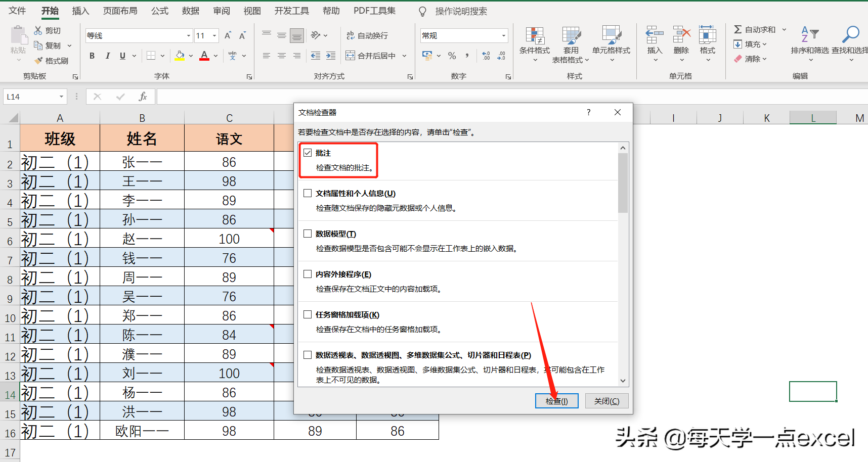Click the insert function fx icon
The image size is (868, 462).
(143, 97)
